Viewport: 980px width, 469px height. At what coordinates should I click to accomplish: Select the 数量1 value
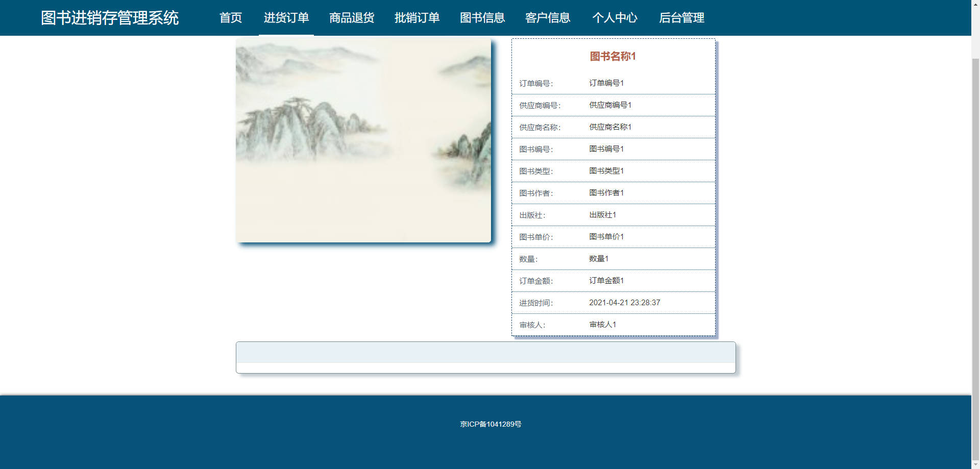coord(599,258)
